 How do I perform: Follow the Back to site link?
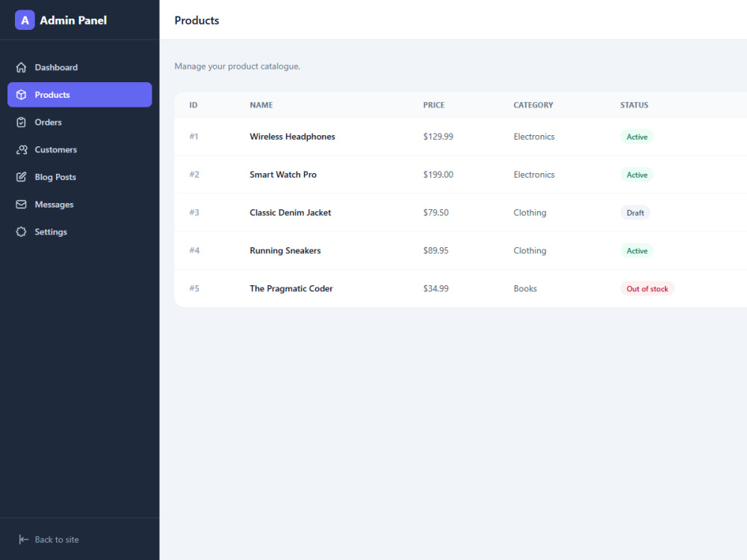tap(49, 539)
